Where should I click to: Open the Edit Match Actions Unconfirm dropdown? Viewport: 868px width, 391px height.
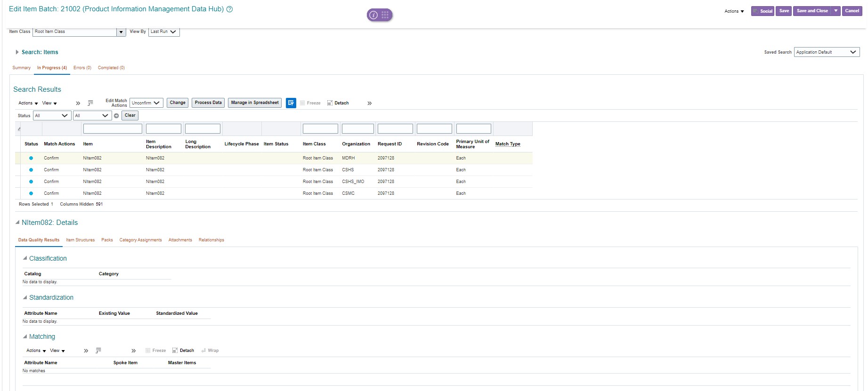pyautogui.click(x=146, y=103)
